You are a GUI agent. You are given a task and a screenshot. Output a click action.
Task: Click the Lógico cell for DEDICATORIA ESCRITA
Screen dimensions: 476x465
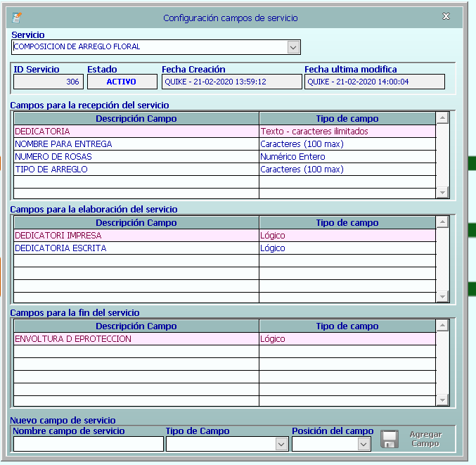347,248
